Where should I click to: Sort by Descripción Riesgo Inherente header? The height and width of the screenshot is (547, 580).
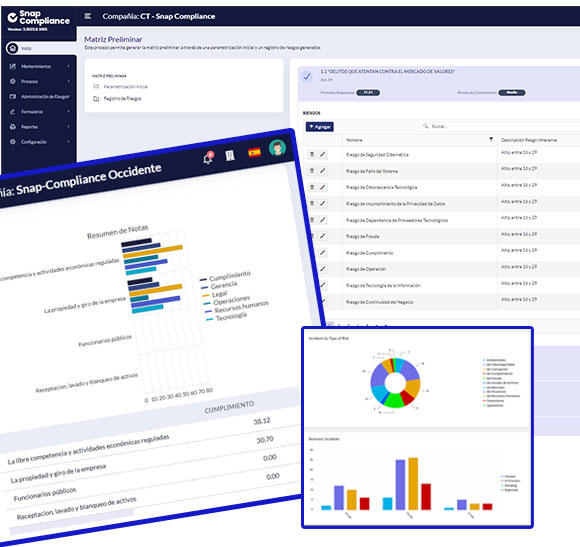529,140
